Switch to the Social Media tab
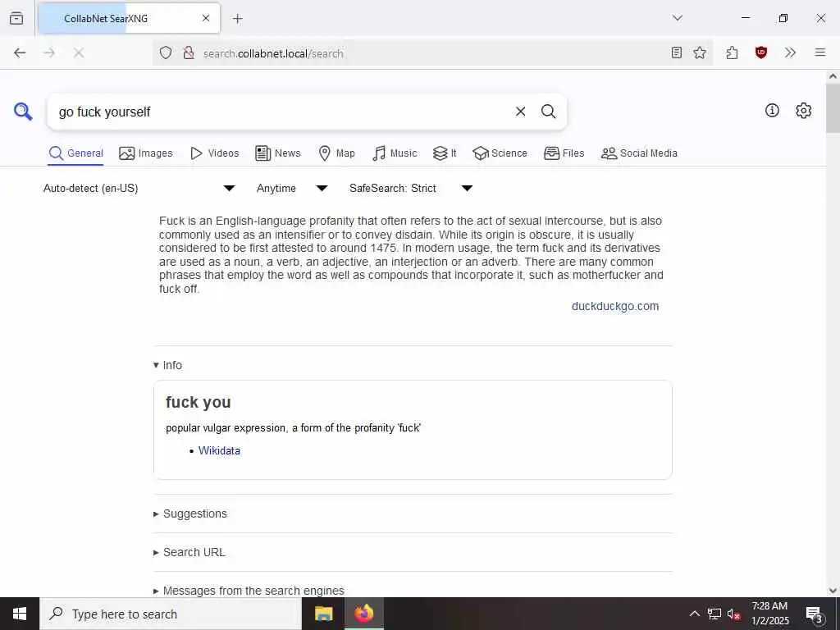This screenshot has height=630, width=840. 639,153
